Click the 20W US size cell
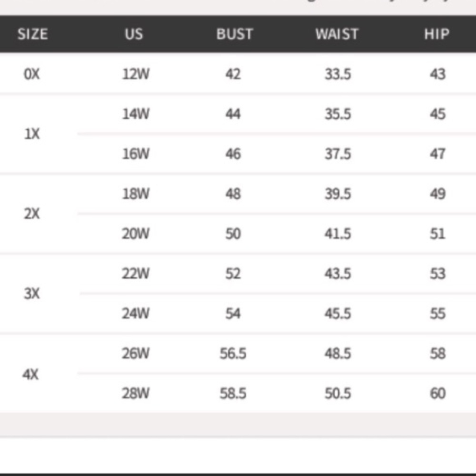 (x=136, y=234)
